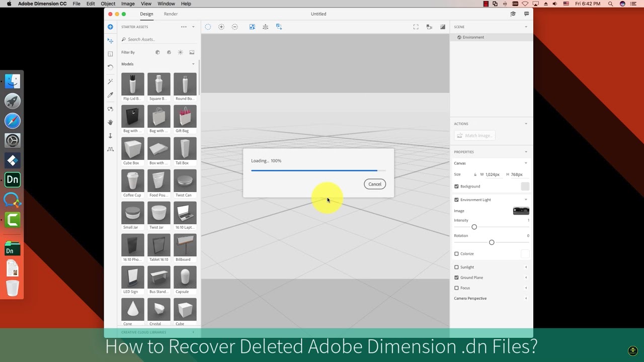Viewport: 644px width, 362px height.
Task: Open the View menu
Action: click(146, 4)
